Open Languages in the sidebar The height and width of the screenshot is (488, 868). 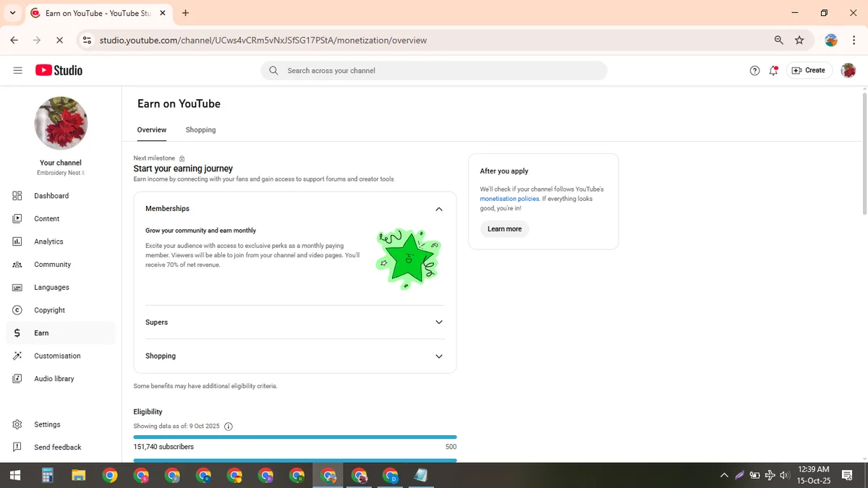point(60,287)
